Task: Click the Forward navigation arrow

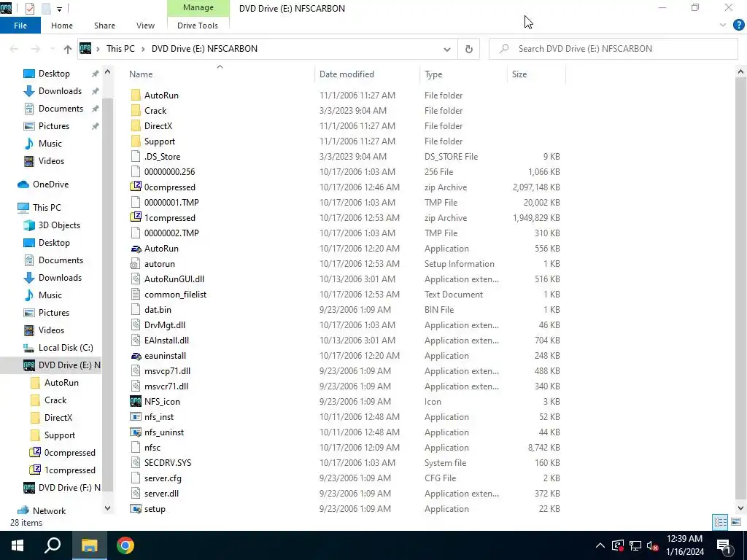Action: (36, 49)
